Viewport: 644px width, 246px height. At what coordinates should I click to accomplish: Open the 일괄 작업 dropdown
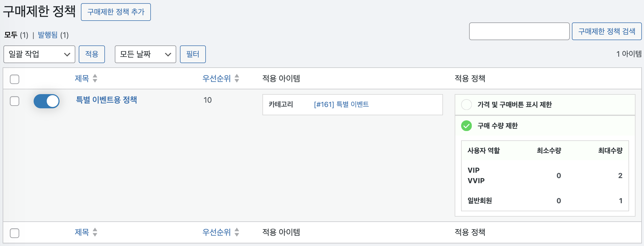click(39, 54)
